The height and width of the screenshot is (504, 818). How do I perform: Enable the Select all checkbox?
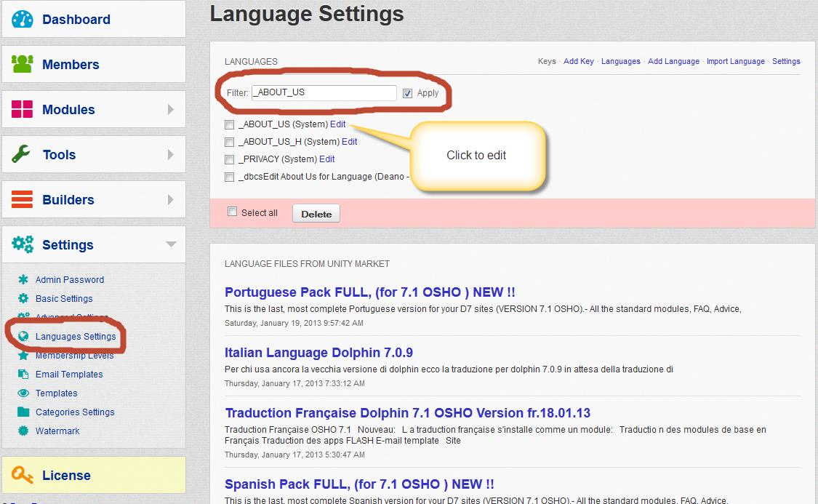click(233, 212)
